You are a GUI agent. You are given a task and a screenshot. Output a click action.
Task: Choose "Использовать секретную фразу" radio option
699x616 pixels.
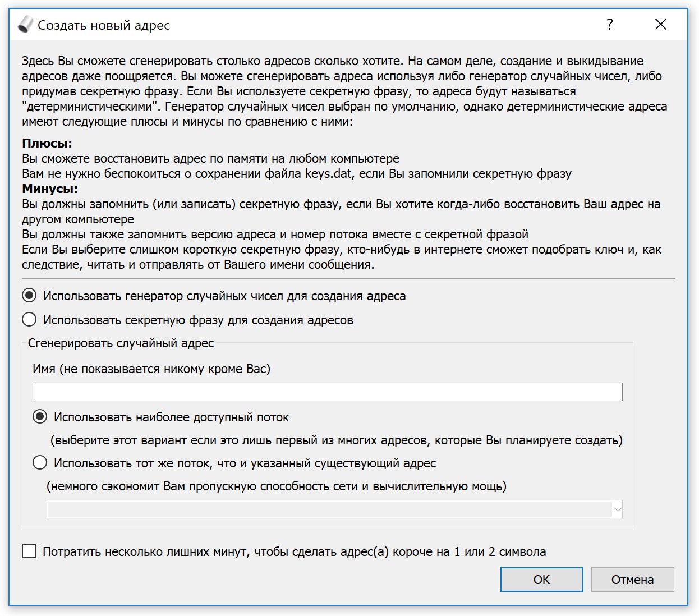pyautogui.click(x=30, y=320)
